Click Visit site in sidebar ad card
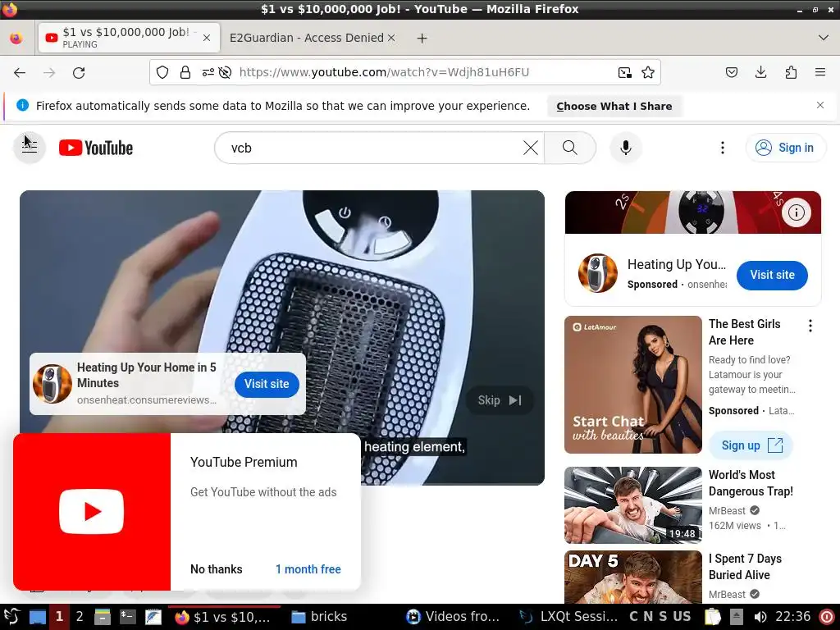 [x=772, y=275]
